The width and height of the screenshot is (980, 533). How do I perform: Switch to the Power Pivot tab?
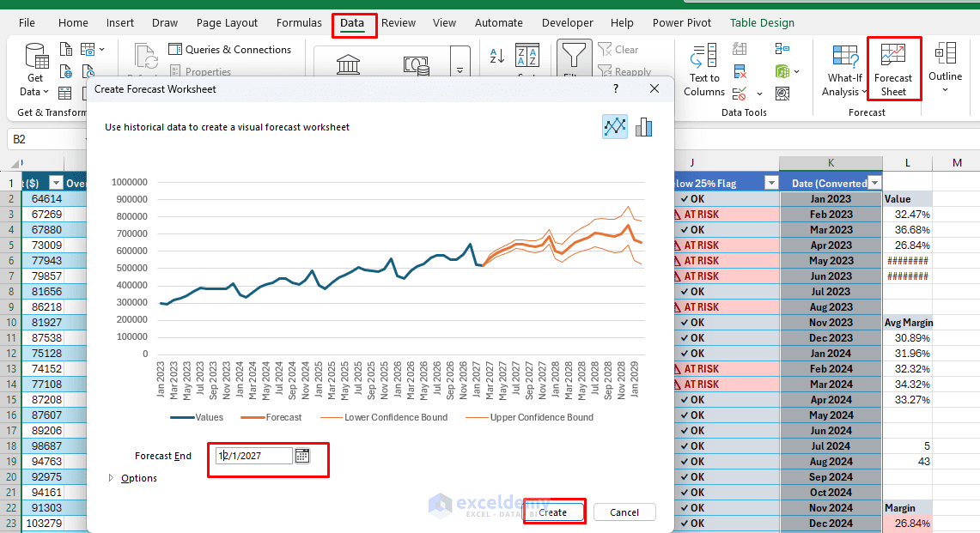682,22
